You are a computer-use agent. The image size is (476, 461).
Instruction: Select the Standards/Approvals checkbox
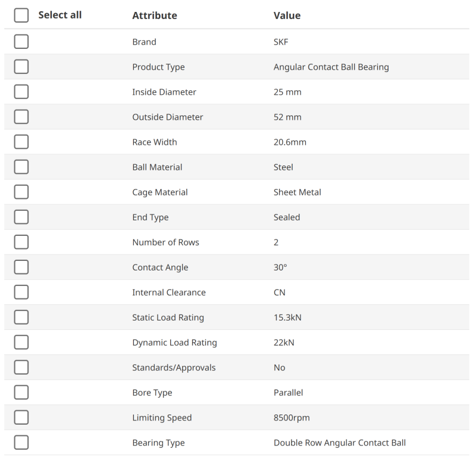pyautogui.click(x=21, y=367)
